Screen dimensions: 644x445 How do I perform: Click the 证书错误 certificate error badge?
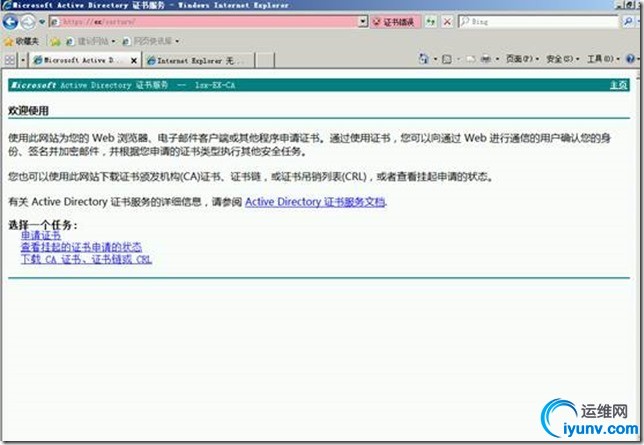(394, 22)
